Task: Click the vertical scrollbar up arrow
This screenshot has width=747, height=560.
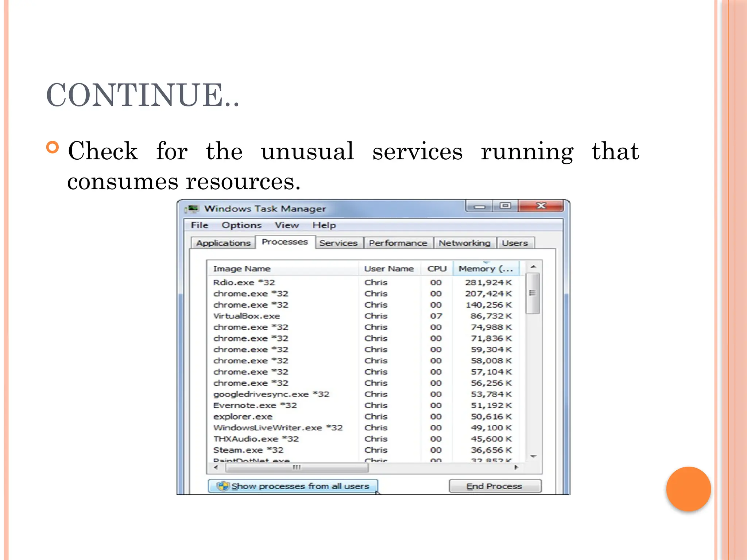Action: (x=533, y=267)
